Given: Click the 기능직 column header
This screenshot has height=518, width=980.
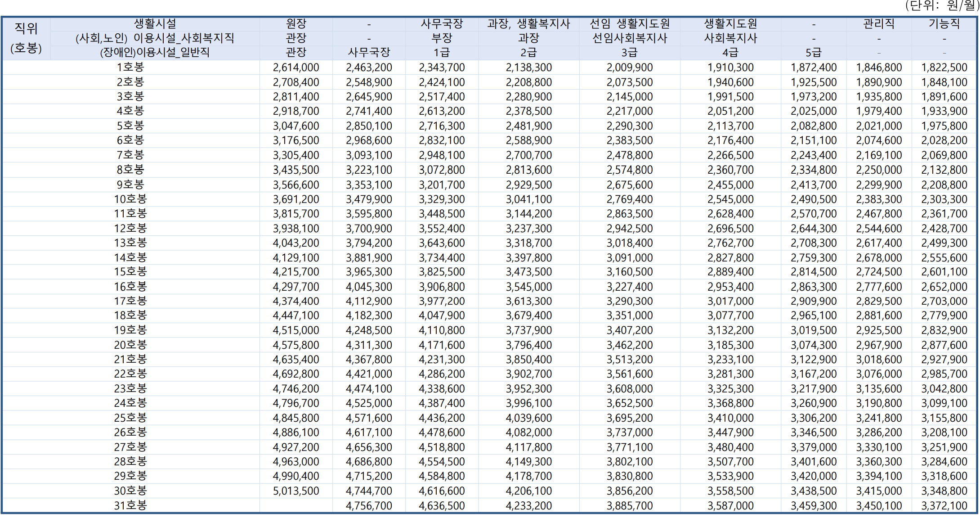Looking at the screenshot, I should tap(944, 24).
